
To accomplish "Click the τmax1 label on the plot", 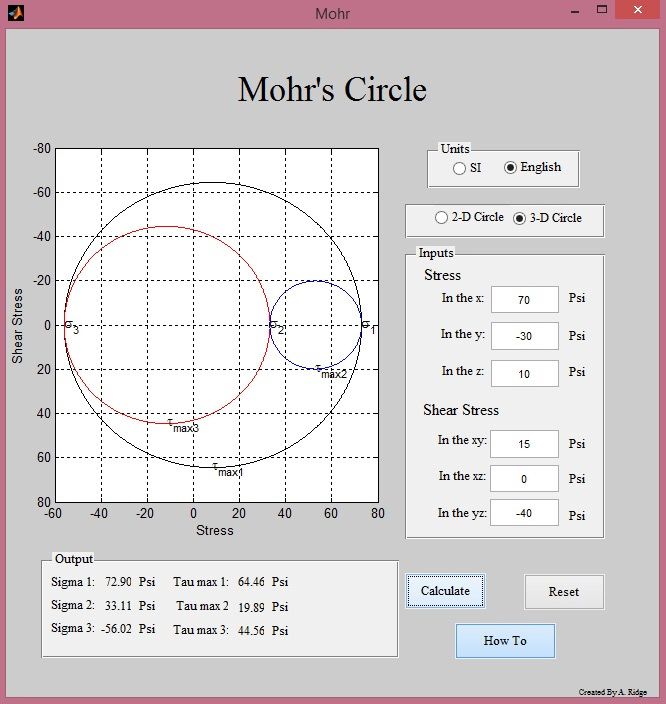I will point(228,470).
